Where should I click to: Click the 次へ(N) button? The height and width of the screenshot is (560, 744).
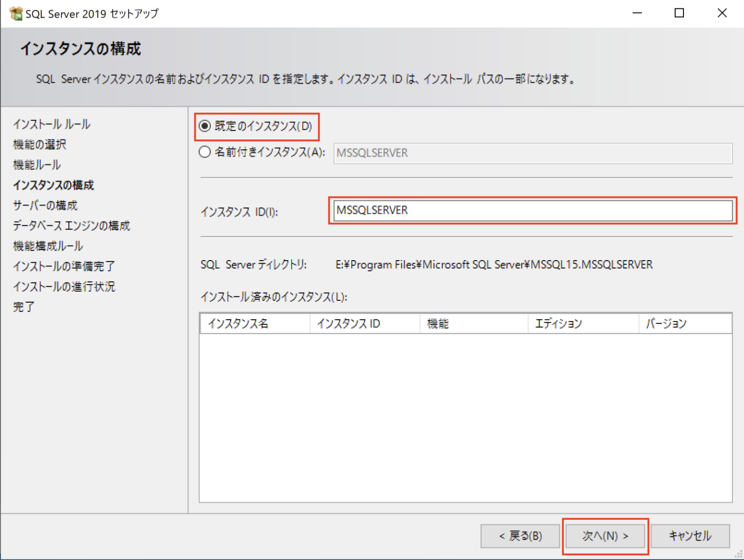[x=605, y=536]
